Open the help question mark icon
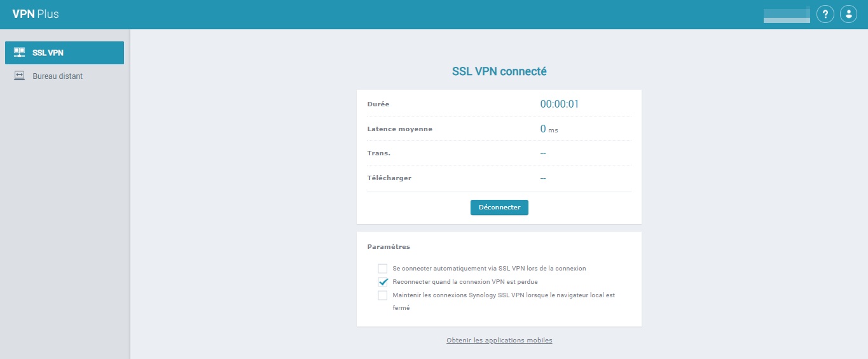 [825, 14]
